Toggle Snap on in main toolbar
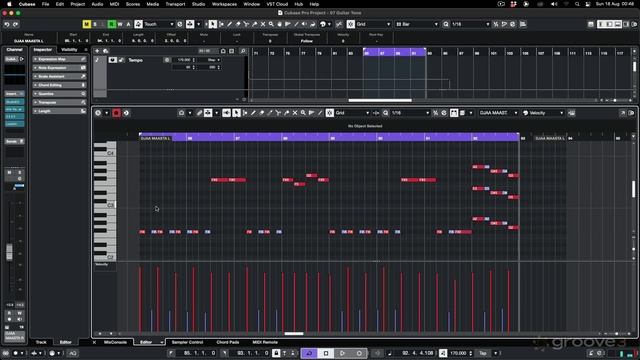Image resolution: width=640 pixels, height=360 pixels. 351,24
